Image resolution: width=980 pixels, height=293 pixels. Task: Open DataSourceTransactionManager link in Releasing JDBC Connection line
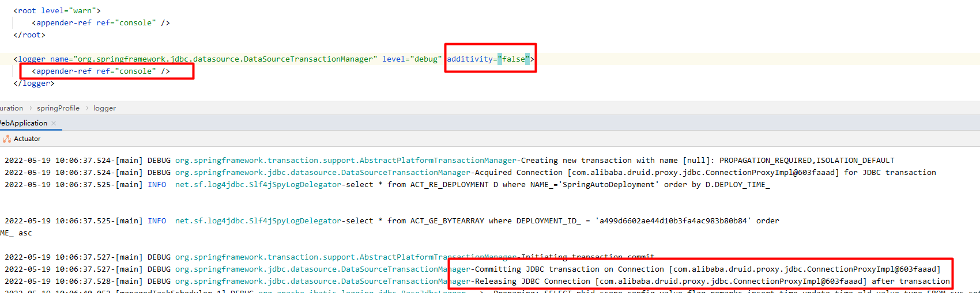323,281
